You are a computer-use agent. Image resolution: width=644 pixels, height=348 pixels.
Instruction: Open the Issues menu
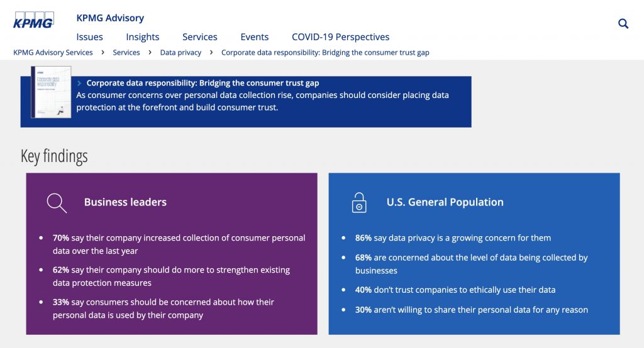(x=89, y=37)
